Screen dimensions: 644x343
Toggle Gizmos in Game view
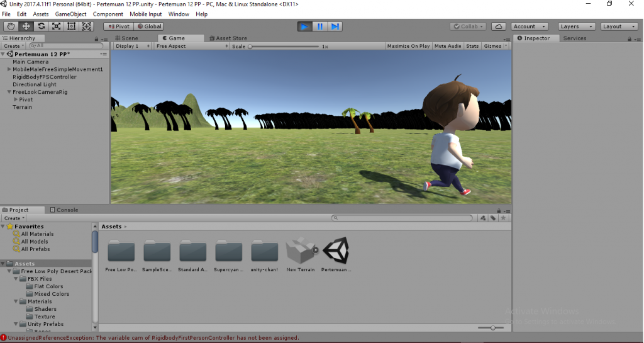(492, 46)
